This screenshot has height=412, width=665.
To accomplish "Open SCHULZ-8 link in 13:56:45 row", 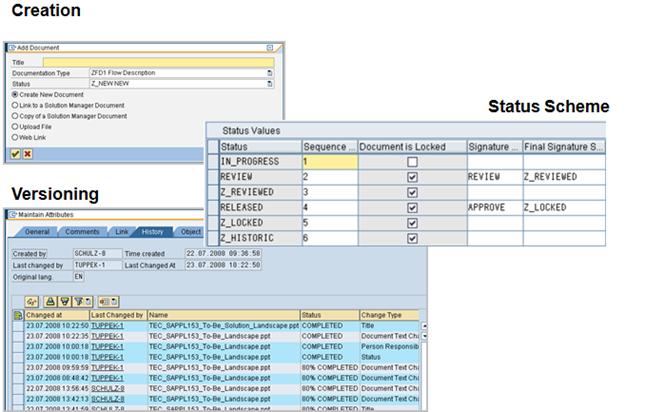I will [x=108, y=389].
